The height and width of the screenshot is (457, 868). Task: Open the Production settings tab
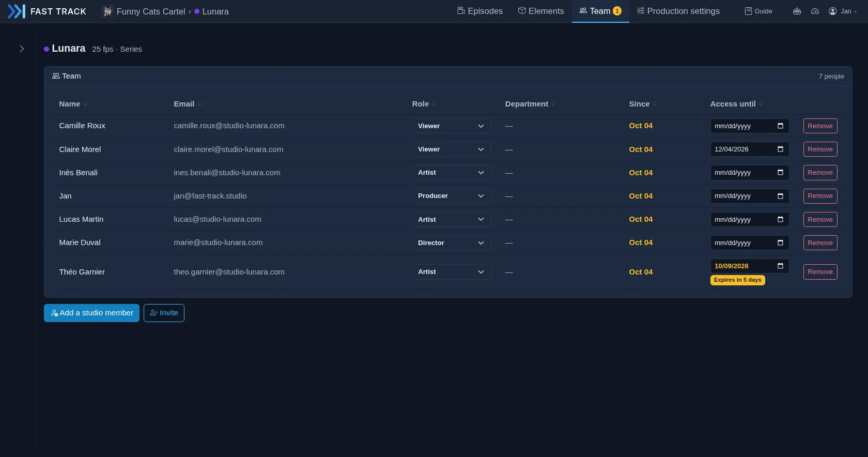[678, 11]
